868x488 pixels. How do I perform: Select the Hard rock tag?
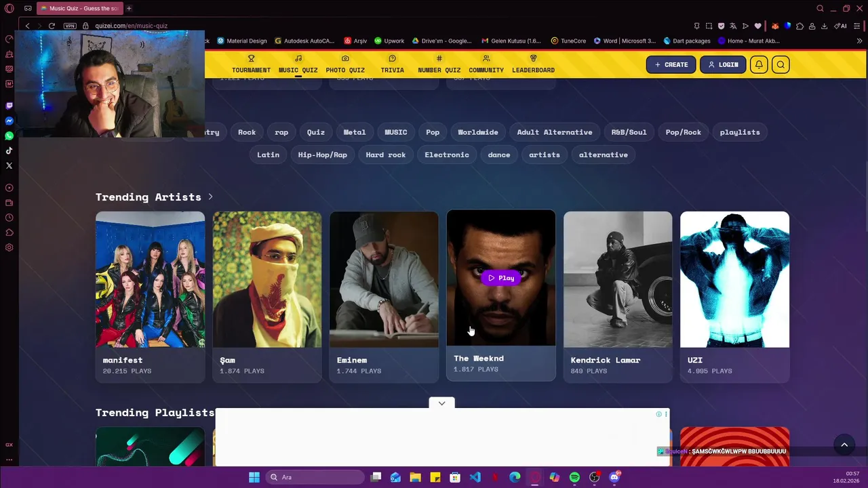386,155
